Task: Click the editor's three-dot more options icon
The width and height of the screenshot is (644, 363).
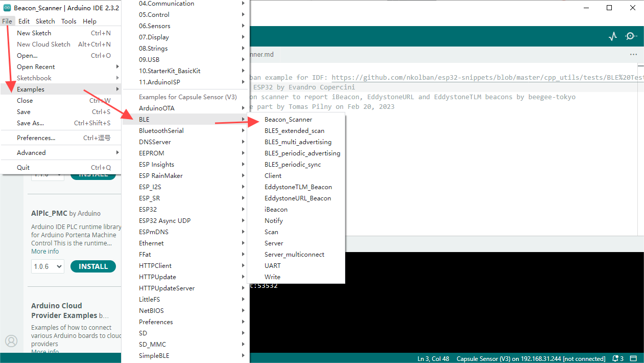Action: point(633,55)
